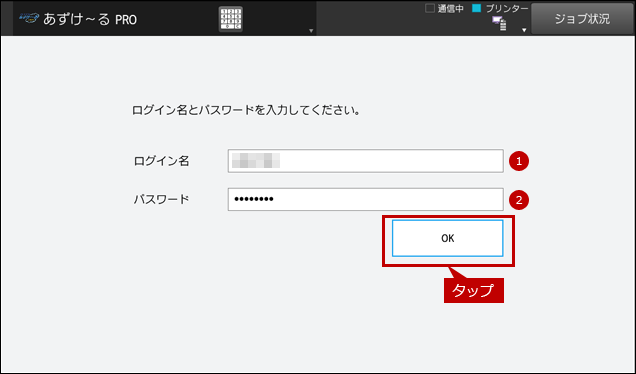Click the あずけ～る PRO logo icon
The height and width of the screenshot is (374, 636).
29,18
